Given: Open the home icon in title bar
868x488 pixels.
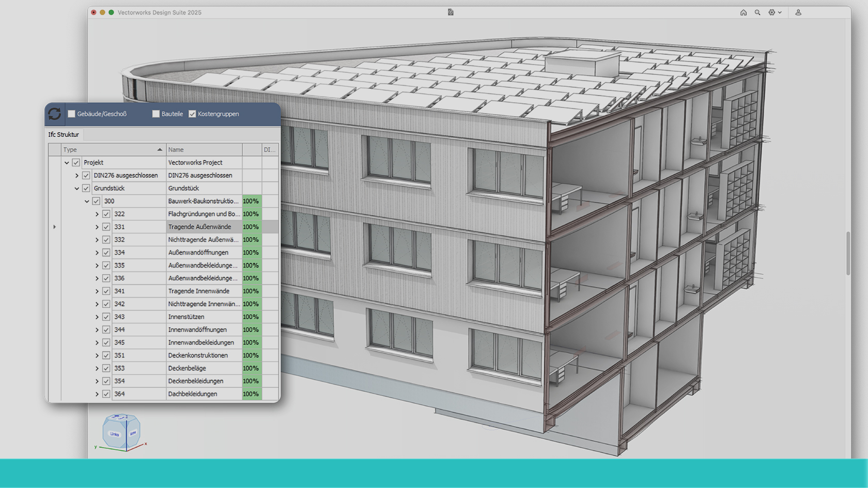Looking at the screenshot, I should 743,12.
